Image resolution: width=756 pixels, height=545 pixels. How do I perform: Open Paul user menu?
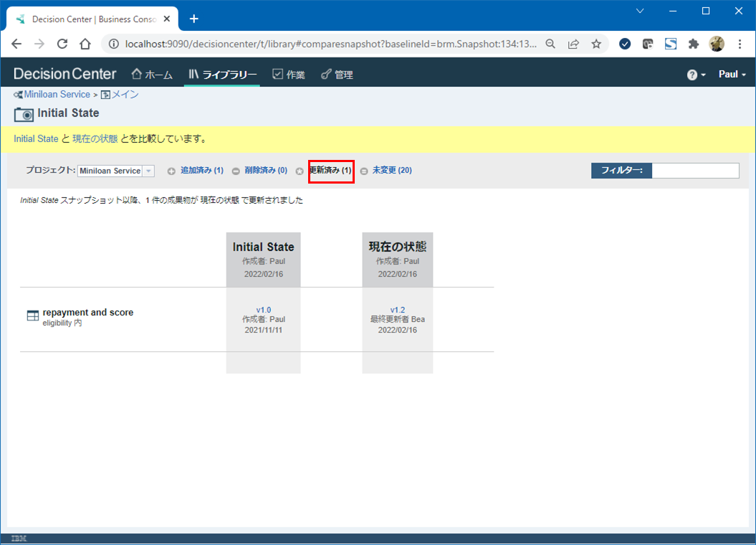point(732,75)
